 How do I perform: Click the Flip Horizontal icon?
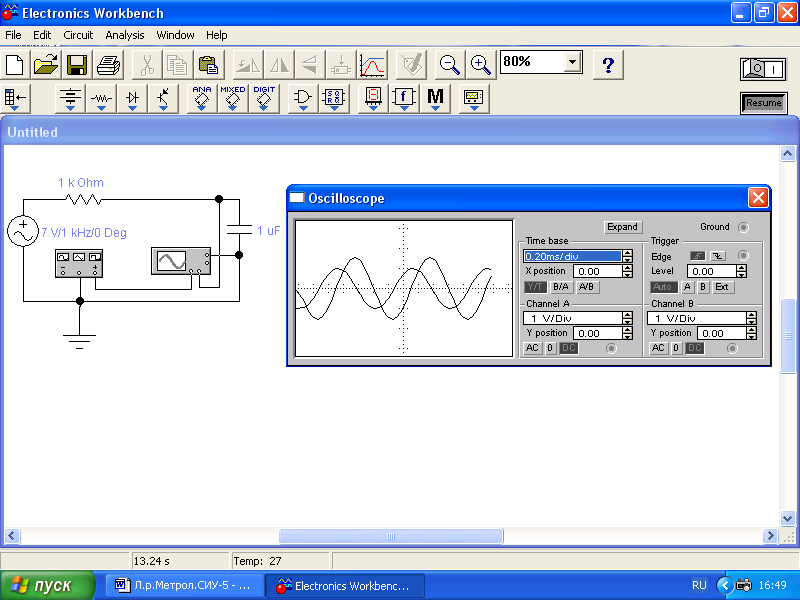(279, 65)
